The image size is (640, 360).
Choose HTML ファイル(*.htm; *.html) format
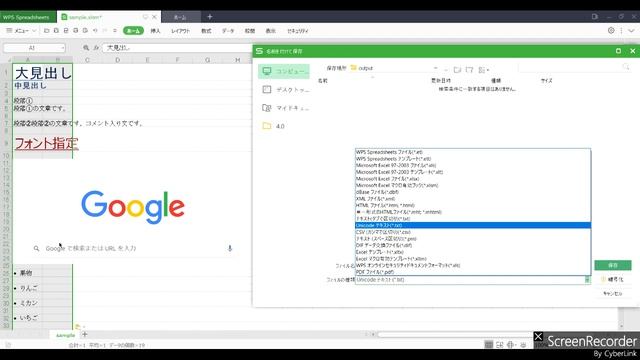[473, 205]
